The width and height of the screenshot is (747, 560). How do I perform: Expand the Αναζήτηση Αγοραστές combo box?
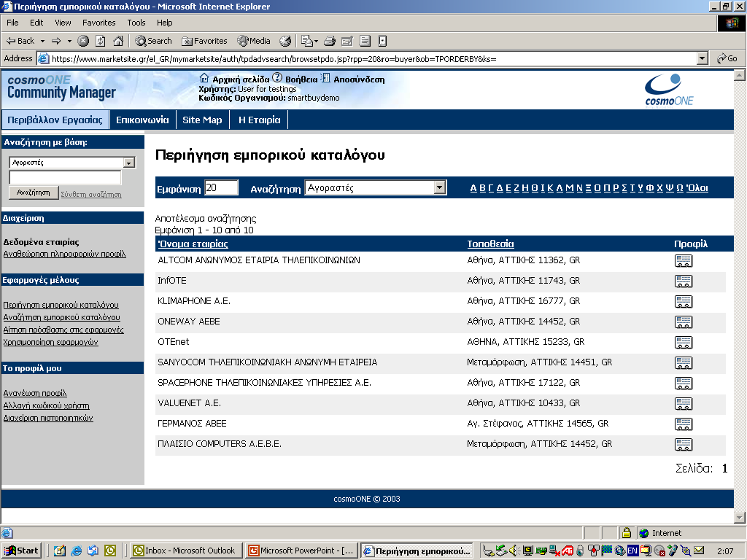pos(440,187)
